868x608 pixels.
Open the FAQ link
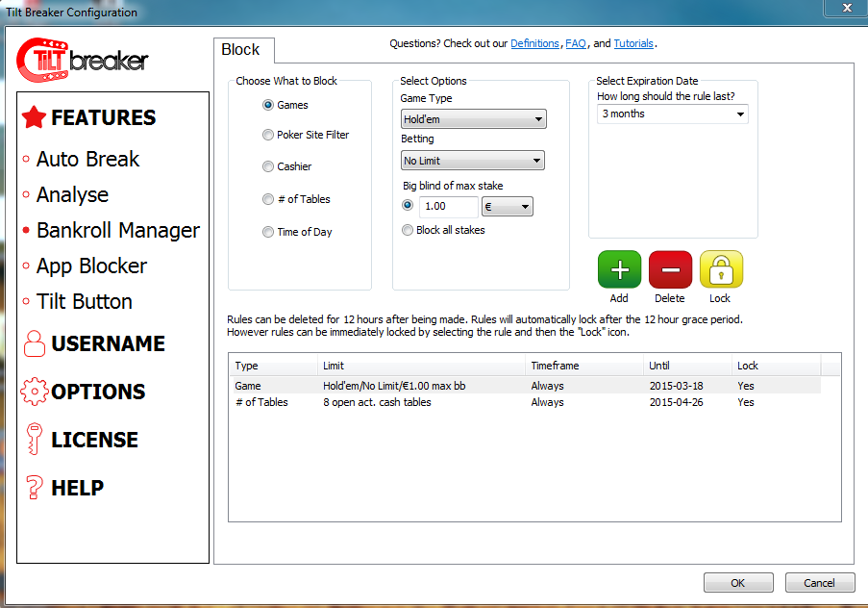click(576, 43)
